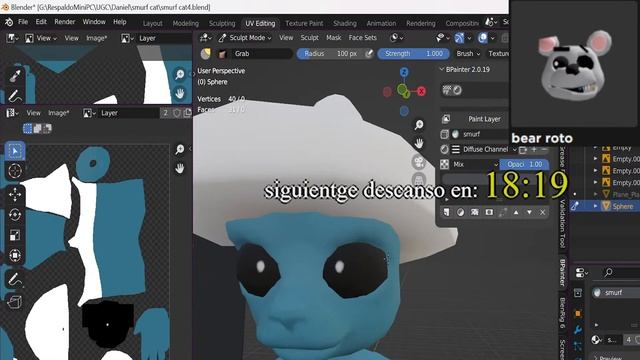The image size is (640, 360).
Task: Switch to the Sculpting workspace tab
Action: click(222, 24)
